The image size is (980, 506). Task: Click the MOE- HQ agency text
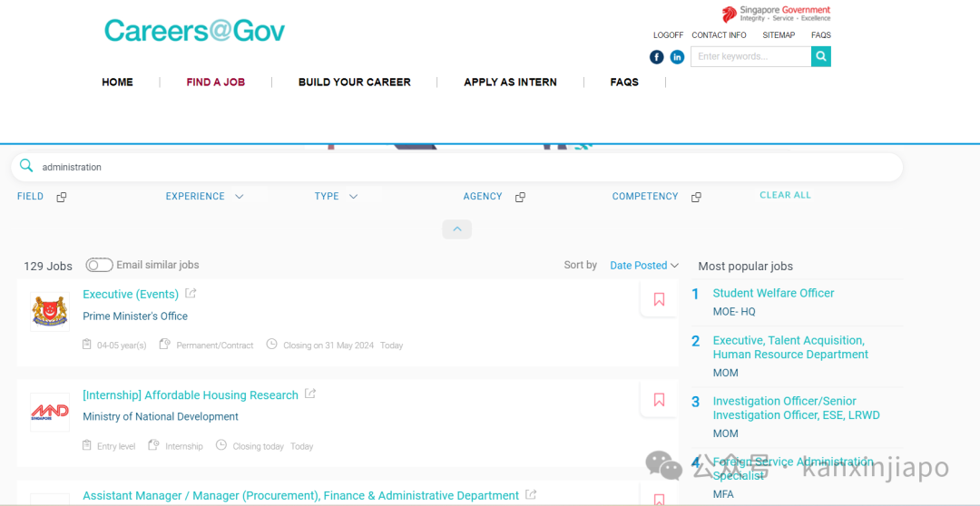(x=734, y=312)
